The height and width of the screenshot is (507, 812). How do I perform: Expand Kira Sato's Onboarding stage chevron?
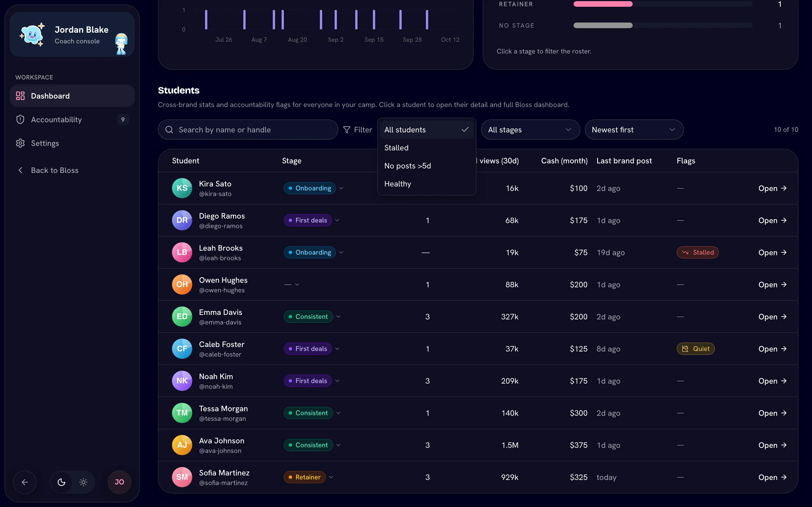pyautogui.click(x=341, y=188)
